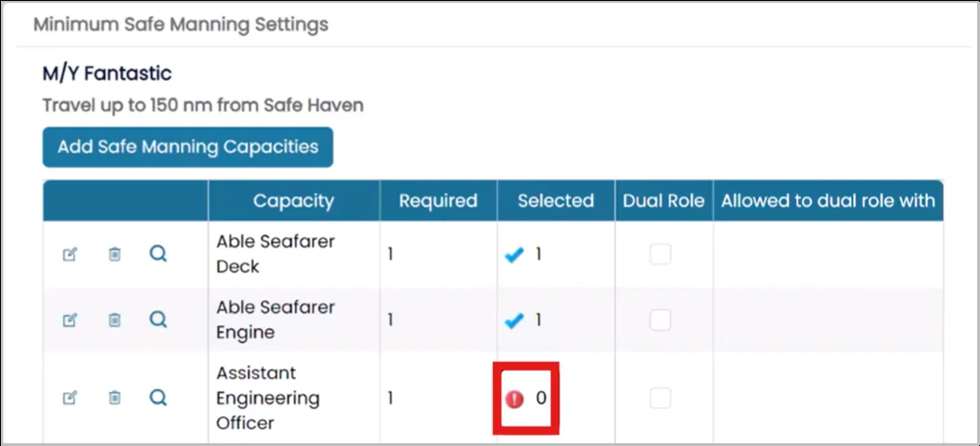Screen dimensions: 980x446
Task: Click blue checkmark for Able Seafarer Engine
Action: tap(514, 321)
